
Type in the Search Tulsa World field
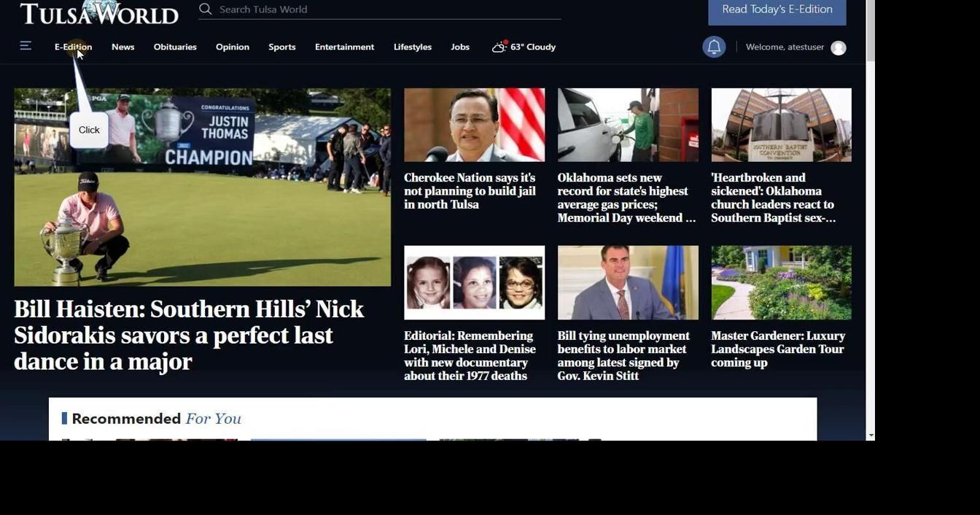point(386,9)
